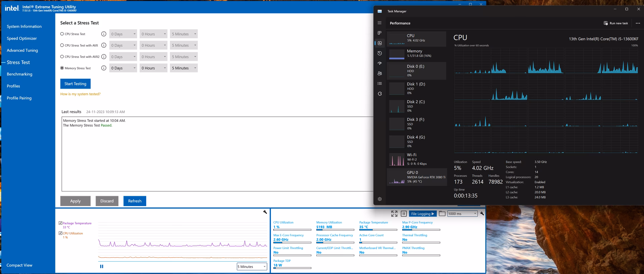Open Task Manager hamburger navigation menu

pyautogui.click(x=379, y=23)
